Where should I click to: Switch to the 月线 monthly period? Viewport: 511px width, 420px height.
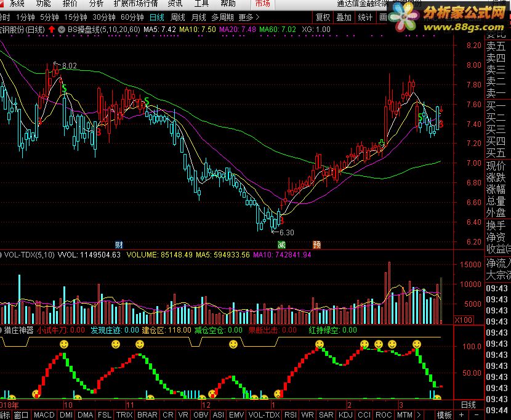[198, 17]
